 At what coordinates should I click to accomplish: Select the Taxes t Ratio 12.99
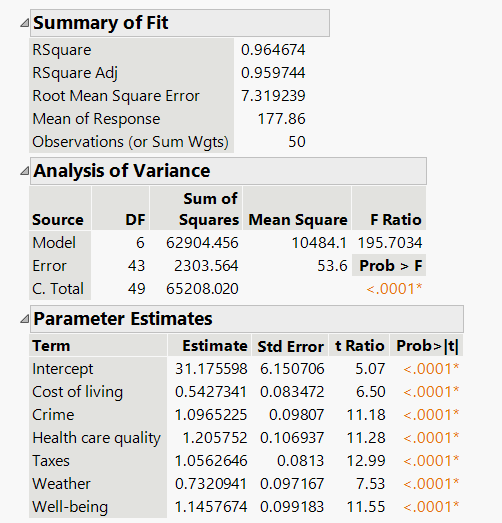pyautogui.click(x=366, y=461)
